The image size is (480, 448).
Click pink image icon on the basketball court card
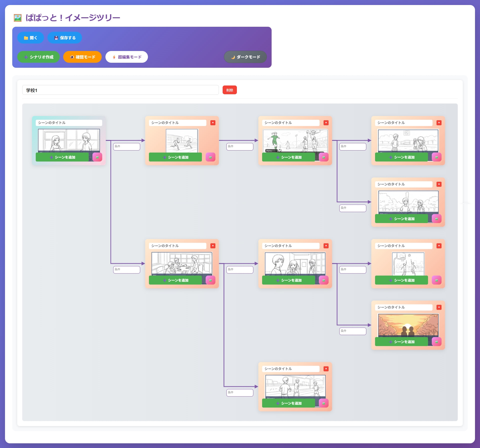coord(436,280)
